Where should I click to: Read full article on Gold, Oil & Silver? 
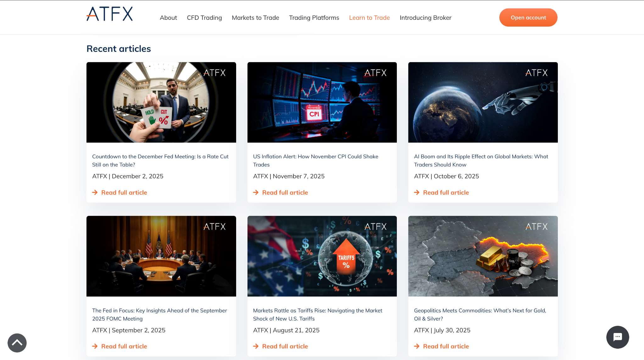(x=446, y=346)
